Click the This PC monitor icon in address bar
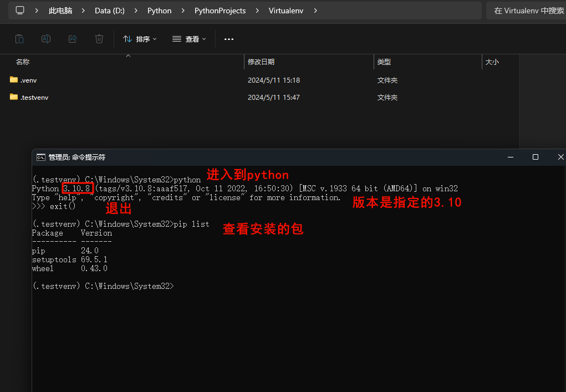566x392 pixels. click(x=20, y=11)
